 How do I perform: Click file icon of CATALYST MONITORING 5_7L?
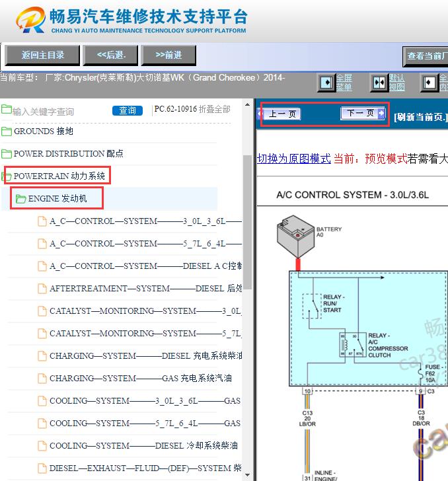pos(42,333)
